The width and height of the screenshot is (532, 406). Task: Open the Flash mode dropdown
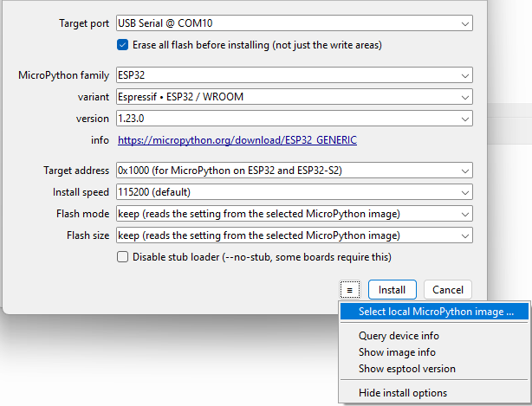(465, 214)
